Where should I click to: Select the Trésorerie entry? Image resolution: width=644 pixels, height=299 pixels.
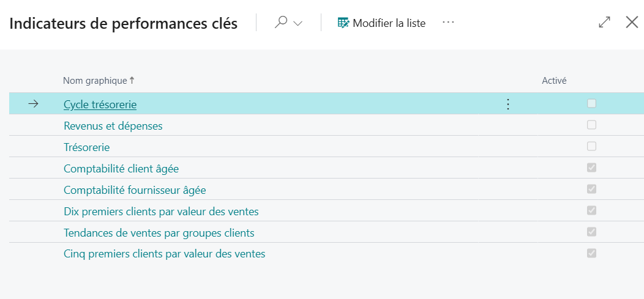click(86, 147)
